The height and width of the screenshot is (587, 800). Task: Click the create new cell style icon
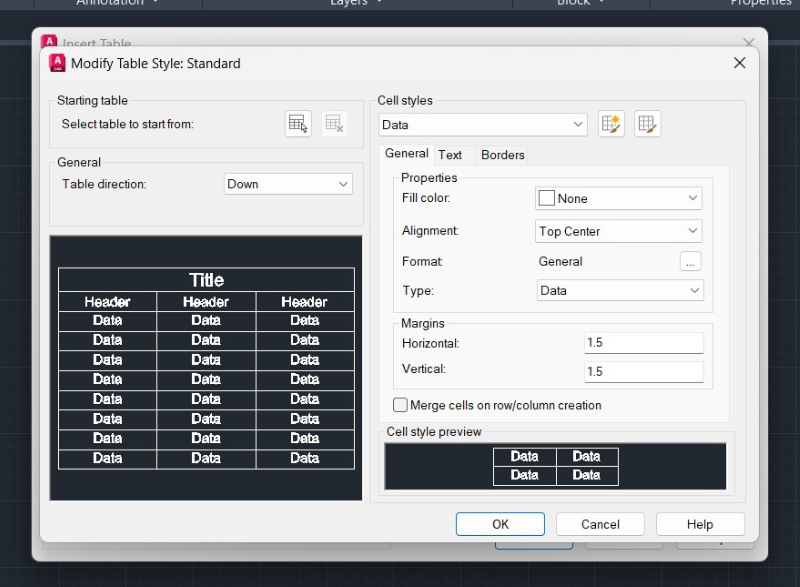(x=611, y=124)
